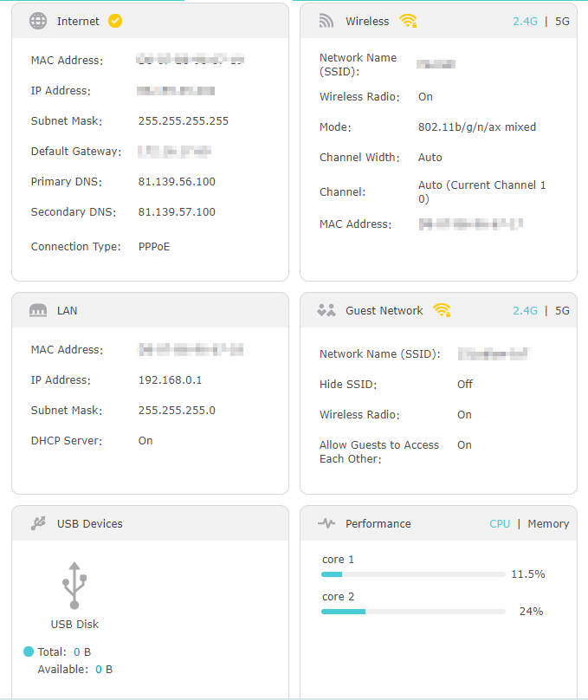Image resolution: width=588 pixels, height=700 pixels.
Task: Click the yellow Wireless Wi-Fi lock icon
Action: (x=408, y=21)
